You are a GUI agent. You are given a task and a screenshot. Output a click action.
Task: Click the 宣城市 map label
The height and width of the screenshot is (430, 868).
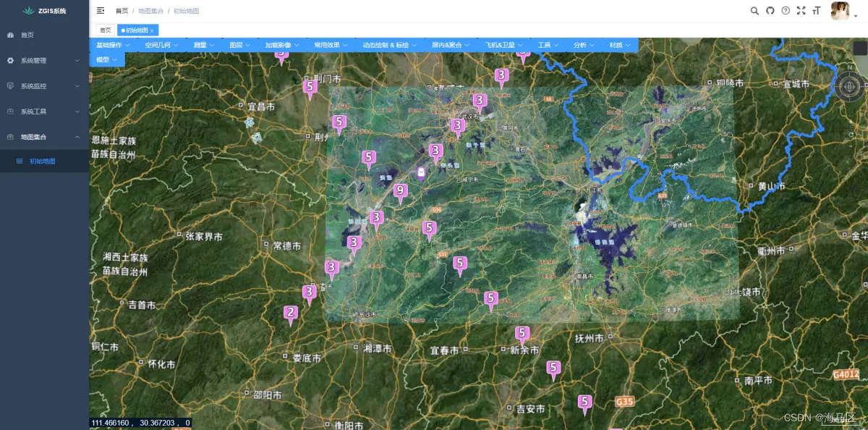click(796, 84)
